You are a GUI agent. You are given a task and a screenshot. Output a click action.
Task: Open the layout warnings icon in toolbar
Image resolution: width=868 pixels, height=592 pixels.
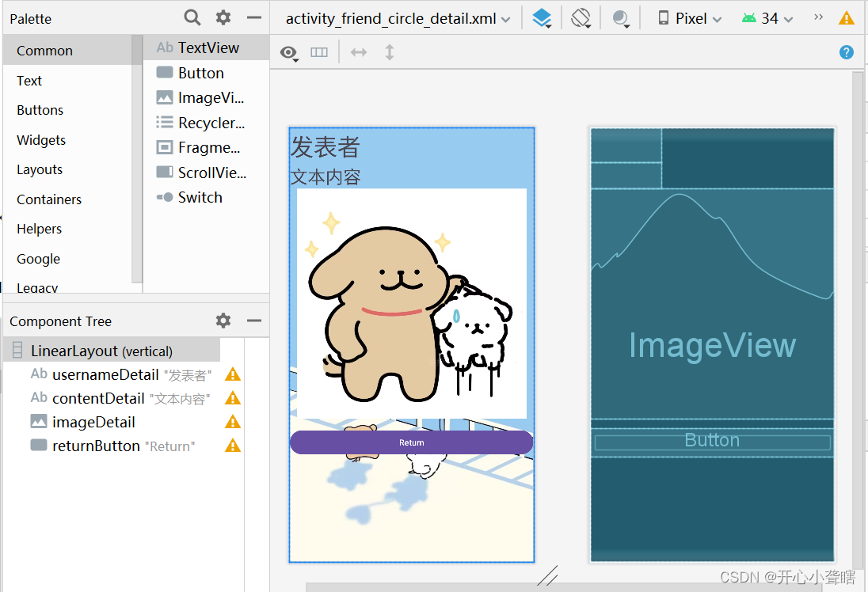tap(847, 18)
